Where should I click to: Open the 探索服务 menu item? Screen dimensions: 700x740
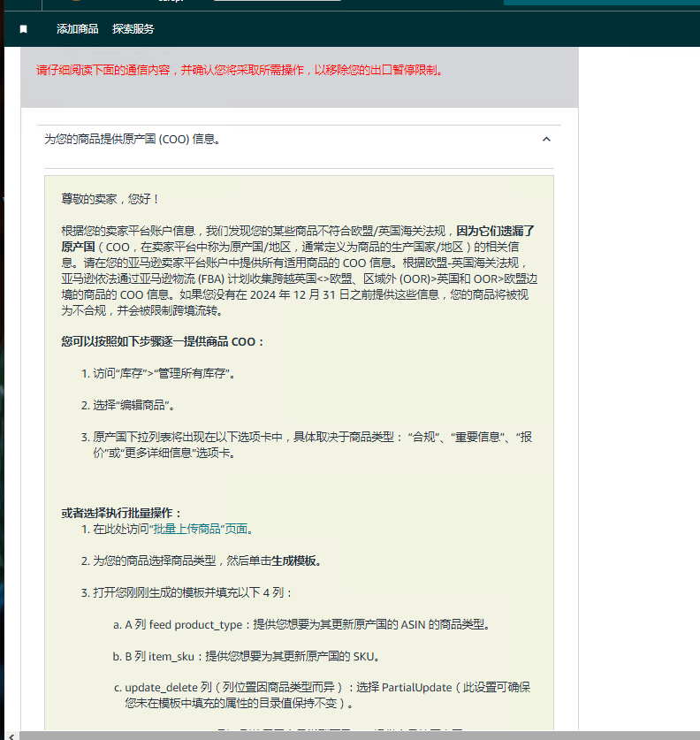(133, 29)
